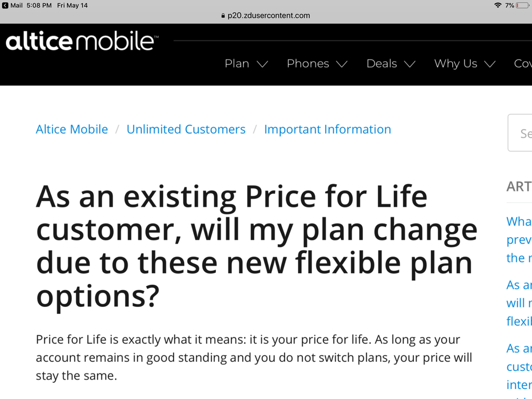Select the Why Us menu label
Screen dimensions: 532x399
[x=455, y=64]
